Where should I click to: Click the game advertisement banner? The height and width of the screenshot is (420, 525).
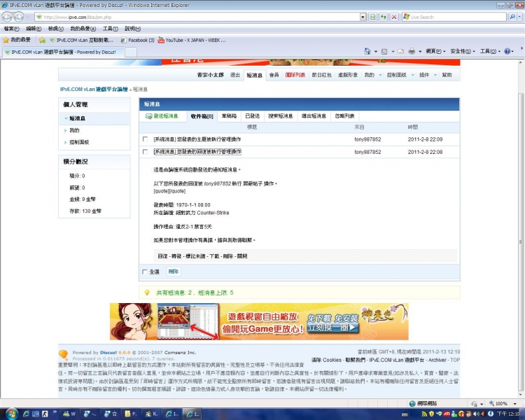[259, 321]
